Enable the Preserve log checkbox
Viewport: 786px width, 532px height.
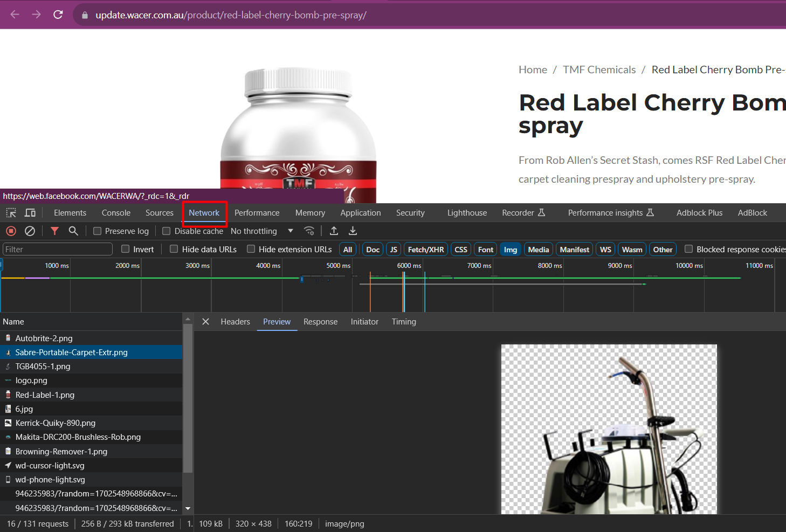97,231
